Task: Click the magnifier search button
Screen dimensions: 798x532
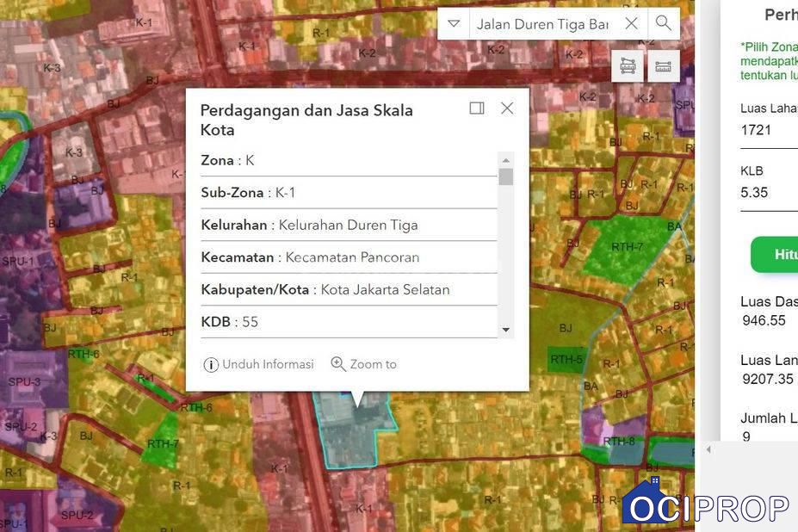Action: (663, 23)
